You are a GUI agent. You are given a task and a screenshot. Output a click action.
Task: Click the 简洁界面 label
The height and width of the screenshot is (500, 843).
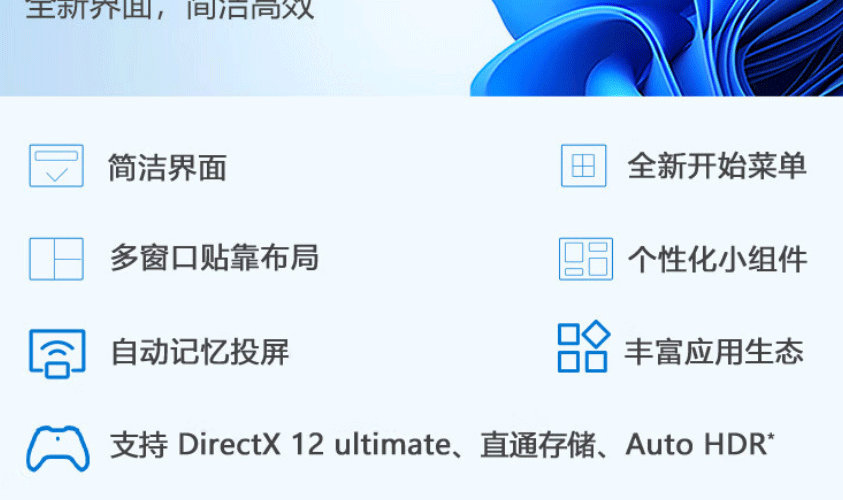tap(167, 167)
